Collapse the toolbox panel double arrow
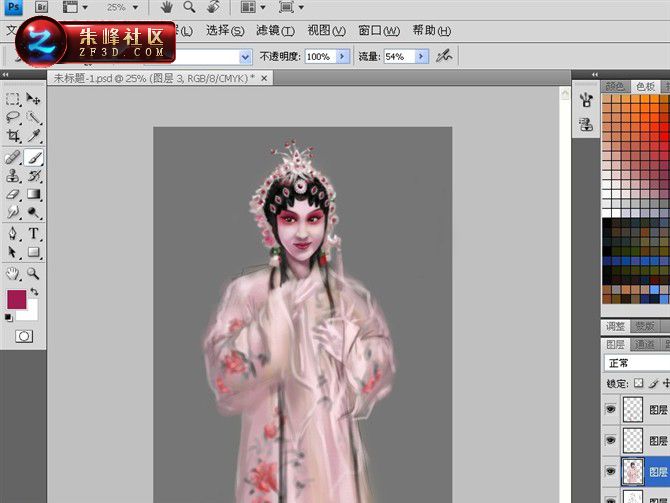The image size is (670, 503). pos(5,75)
